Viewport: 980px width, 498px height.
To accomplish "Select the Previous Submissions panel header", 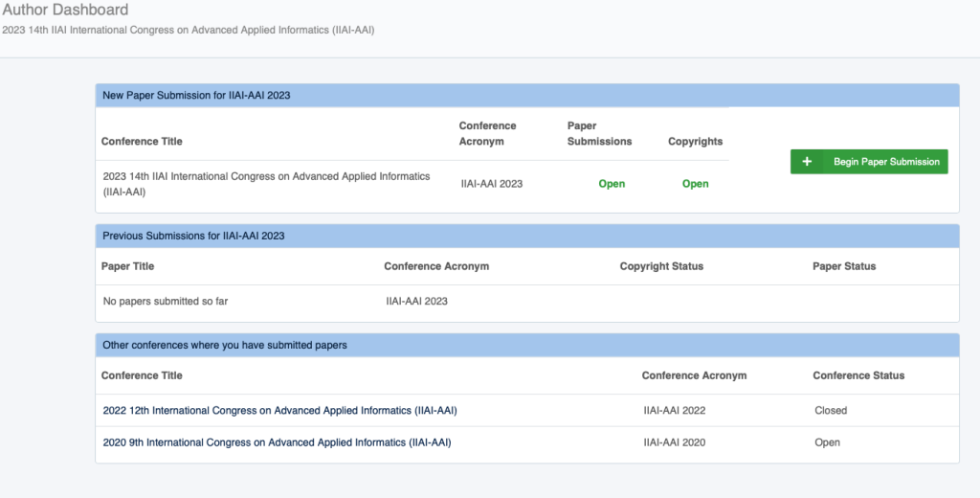I will (193, 236).
